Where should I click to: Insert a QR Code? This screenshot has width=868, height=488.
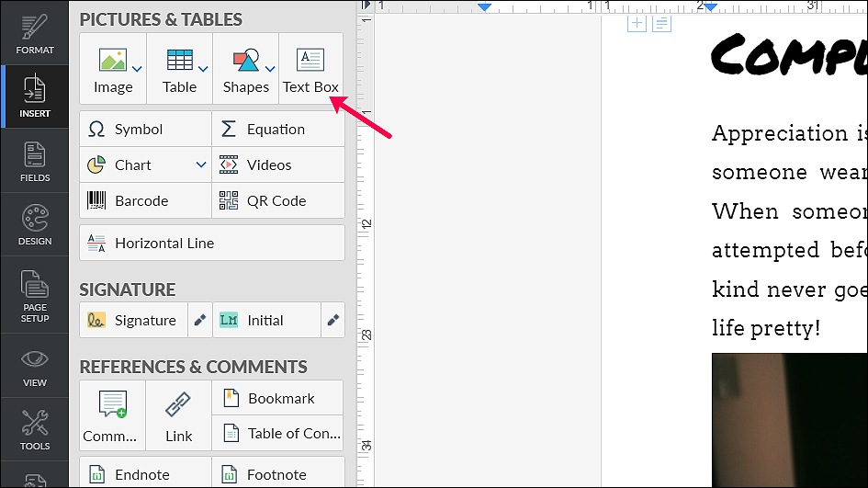click(278, 200)
